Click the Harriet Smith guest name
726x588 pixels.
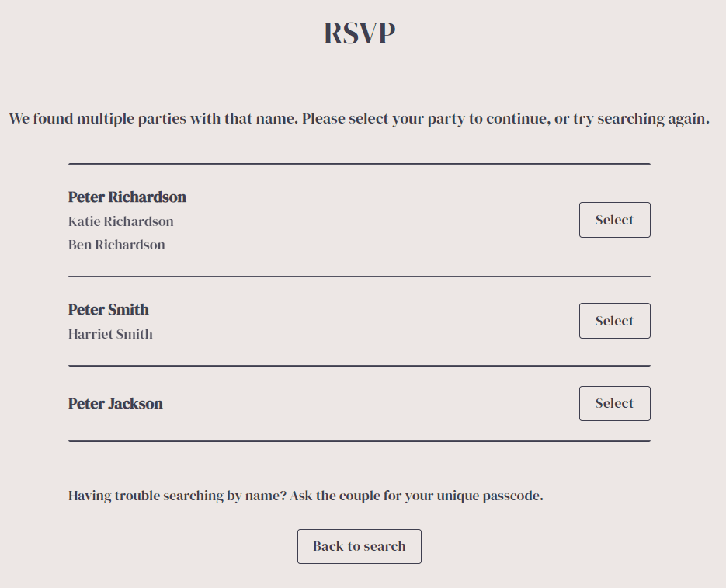tap(109, 334)
